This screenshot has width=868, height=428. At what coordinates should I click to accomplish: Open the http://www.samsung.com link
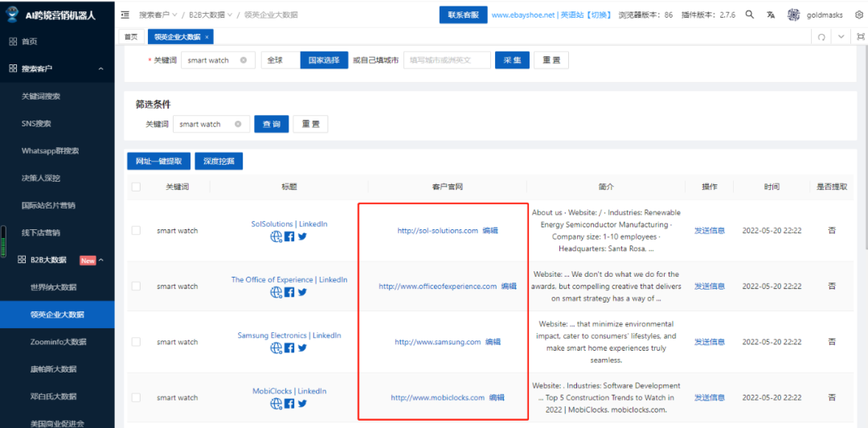pos(438,342)
